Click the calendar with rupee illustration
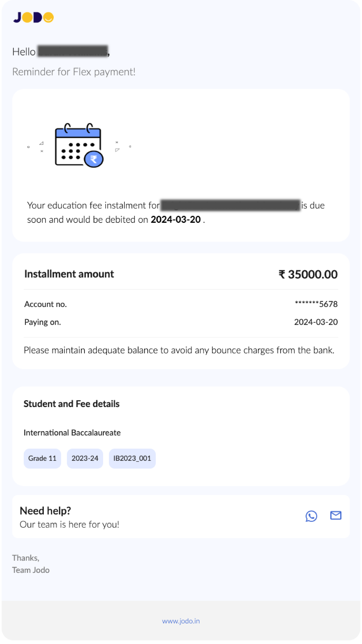Screen dimensions: 362x644 pyautogui.click(x=79, y=145)
